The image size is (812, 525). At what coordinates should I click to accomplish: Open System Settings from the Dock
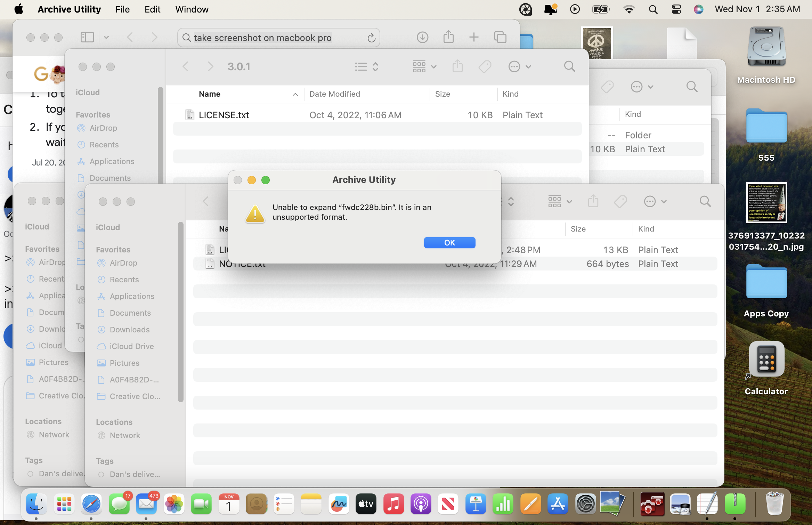[585, 504]
